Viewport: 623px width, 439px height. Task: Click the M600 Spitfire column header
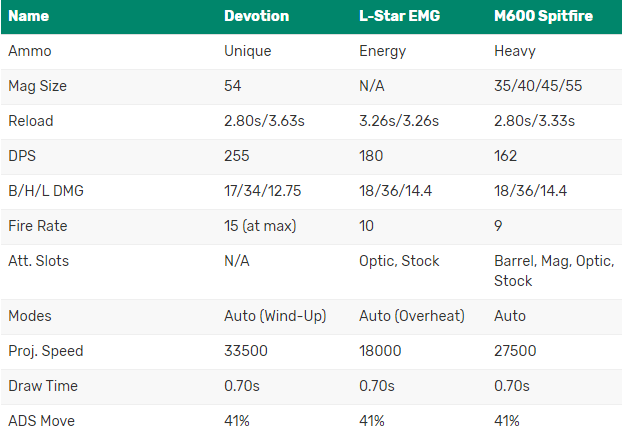click(543, 16)
